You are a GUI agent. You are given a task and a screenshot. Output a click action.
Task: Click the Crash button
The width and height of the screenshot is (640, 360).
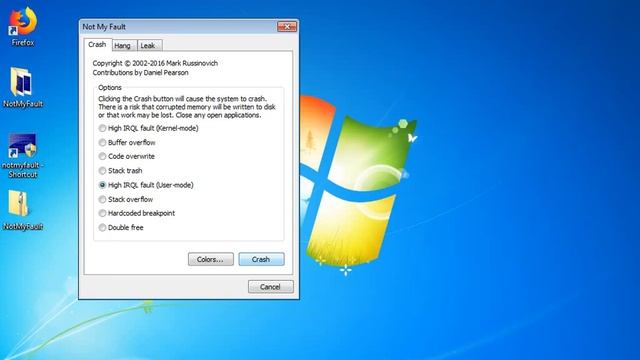coord(261,259)
